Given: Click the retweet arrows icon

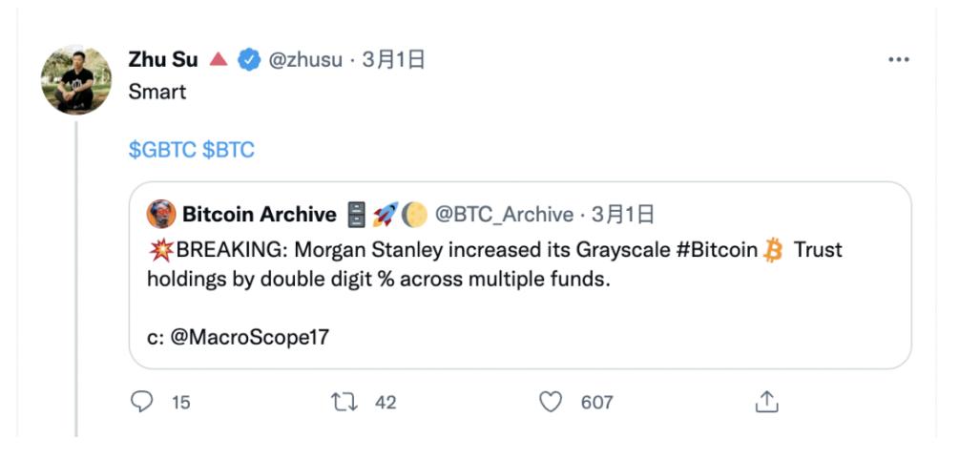Looking at the screenshot, I should pyautogui.click(x=343, y=403).
